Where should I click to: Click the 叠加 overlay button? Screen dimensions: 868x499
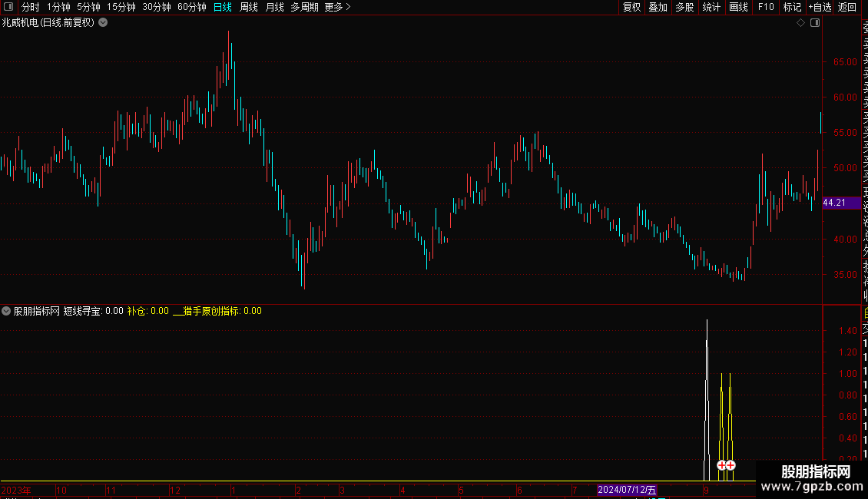click(658, 7)
